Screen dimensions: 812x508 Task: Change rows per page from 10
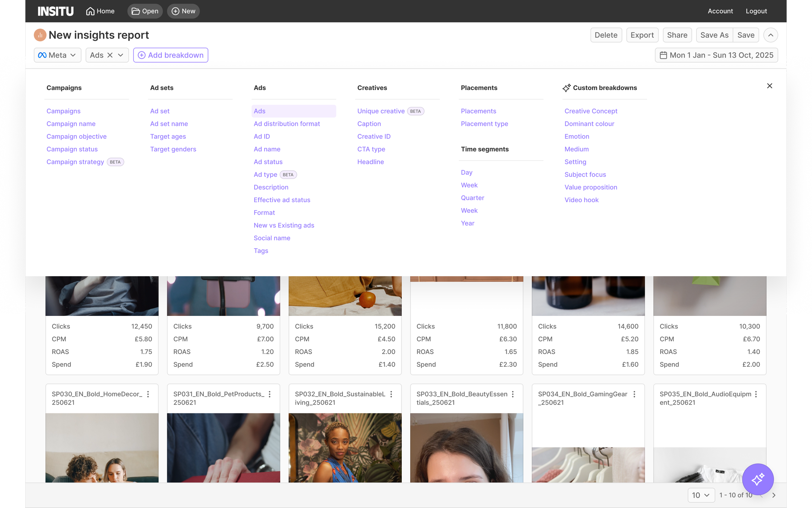pyautogui.click(x=701, y=495)
